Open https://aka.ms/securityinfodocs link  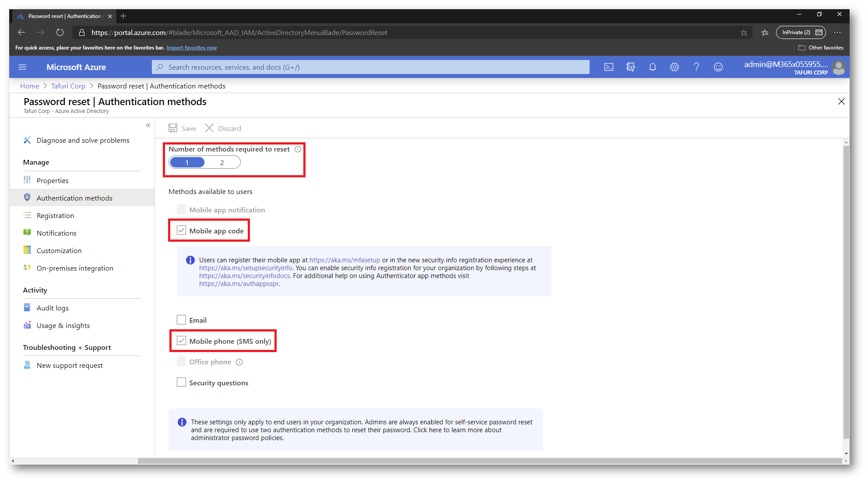pyautogui.click(x=244, y=276)
